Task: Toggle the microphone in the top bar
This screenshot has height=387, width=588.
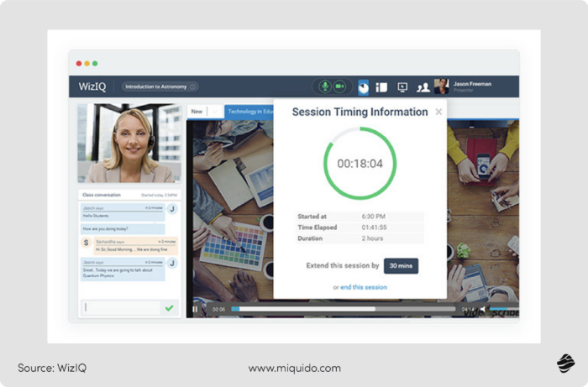Action: (325, 86)
